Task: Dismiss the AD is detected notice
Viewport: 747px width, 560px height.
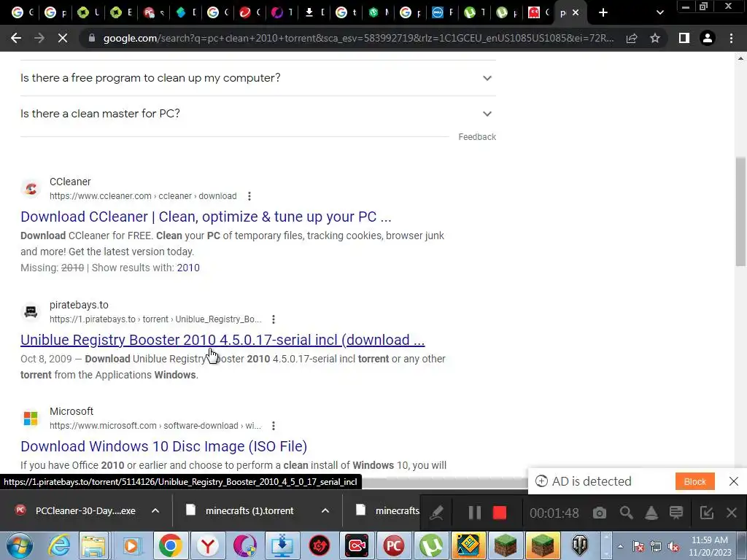Action: tap(734, 481)
